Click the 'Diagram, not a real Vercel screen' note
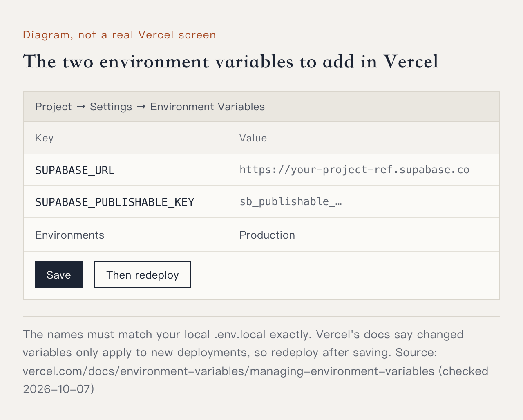Screen dimensions: 523x420 click(x=119, y=35)
